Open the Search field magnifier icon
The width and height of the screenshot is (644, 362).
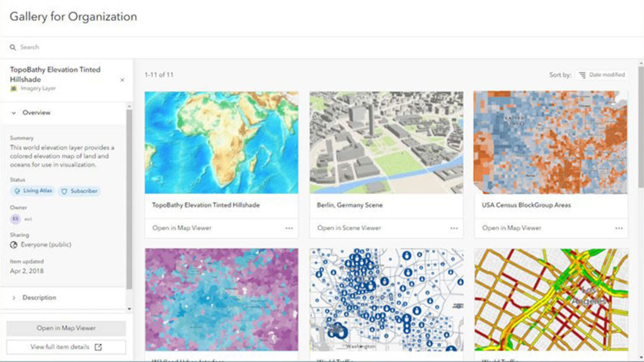click(14, 47)
